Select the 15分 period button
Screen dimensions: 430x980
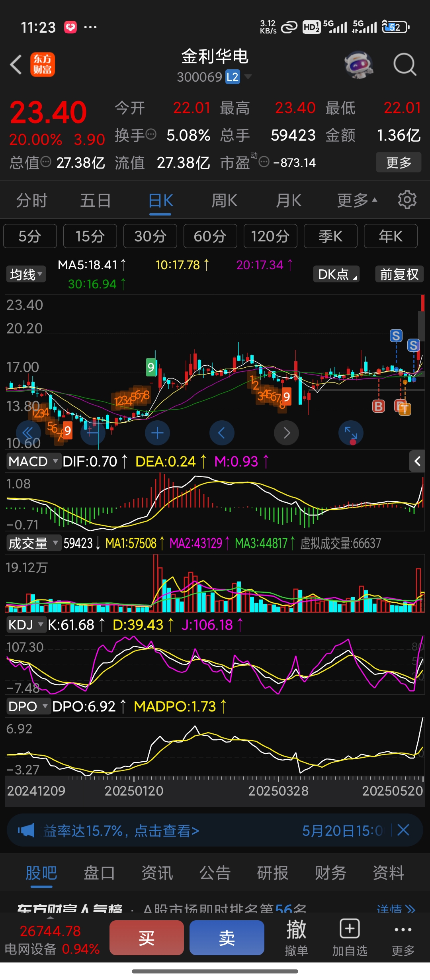point(90,236)
